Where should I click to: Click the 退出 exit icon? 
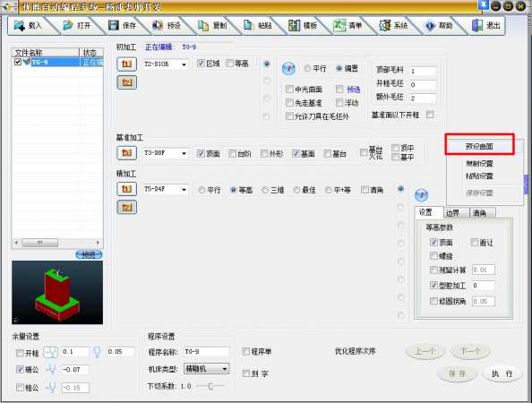[x=477, y=25]
